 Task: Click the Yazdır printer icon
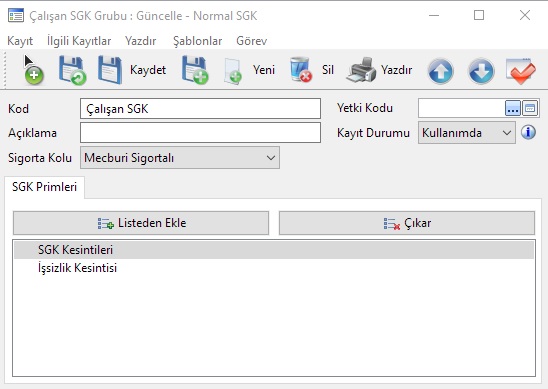click(361, 70)
